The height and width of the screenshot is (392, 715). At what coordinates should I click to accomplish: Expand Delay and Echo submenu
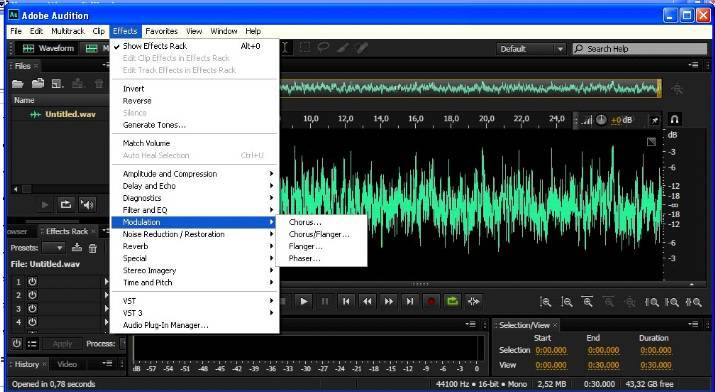194,186
